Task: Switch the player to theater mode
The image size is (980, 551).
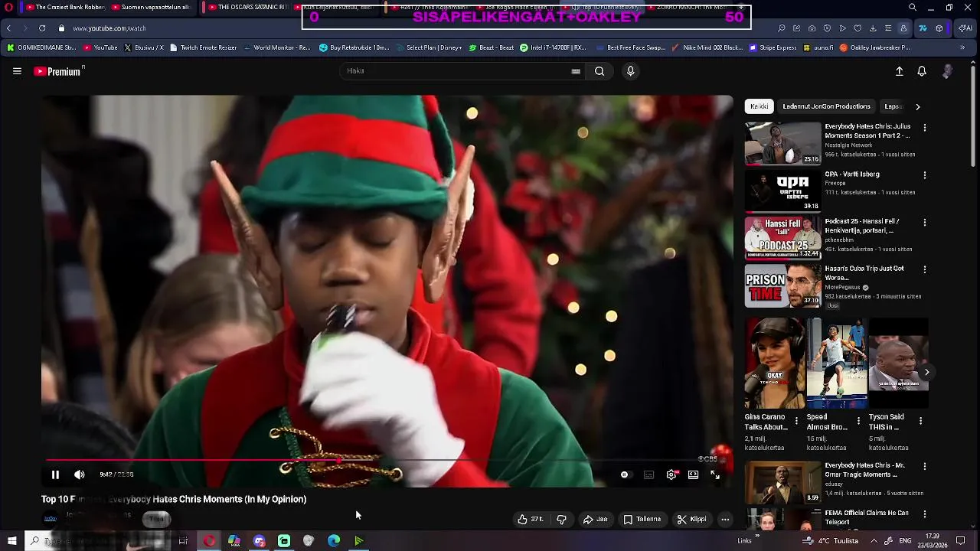Action: coord(693,474)
